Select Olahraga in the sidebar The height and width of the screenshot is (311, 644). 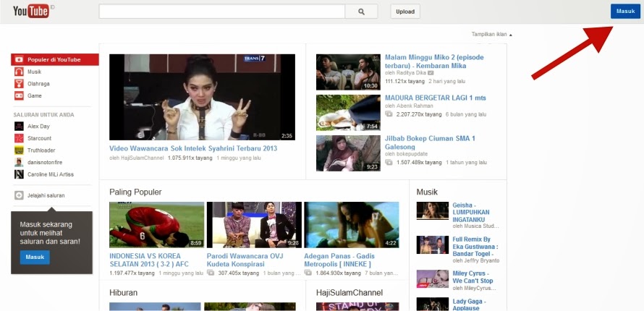click(x=37, y=84)
